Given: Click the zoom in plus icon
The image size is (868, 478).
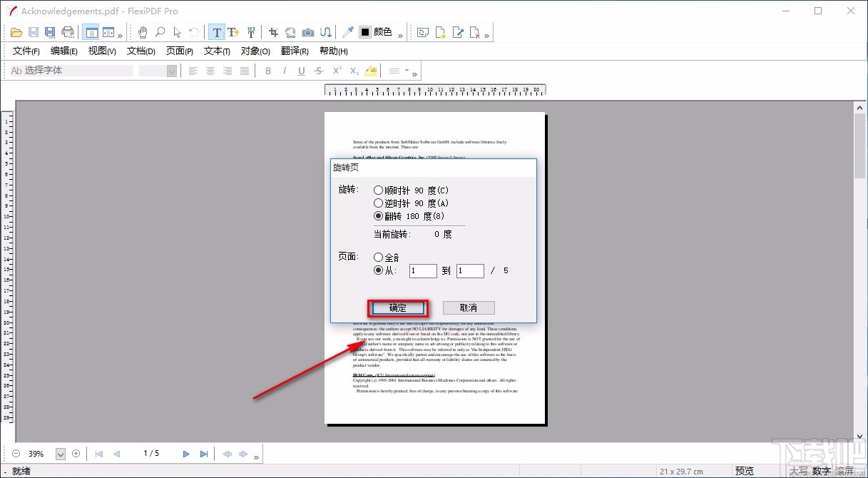Looking at the screenshot, I should [76, 454].
